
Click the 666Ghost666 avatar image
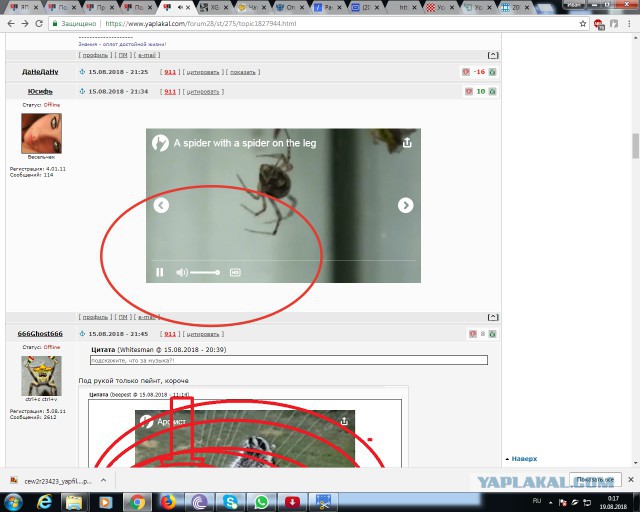click(x=41, y=376)
